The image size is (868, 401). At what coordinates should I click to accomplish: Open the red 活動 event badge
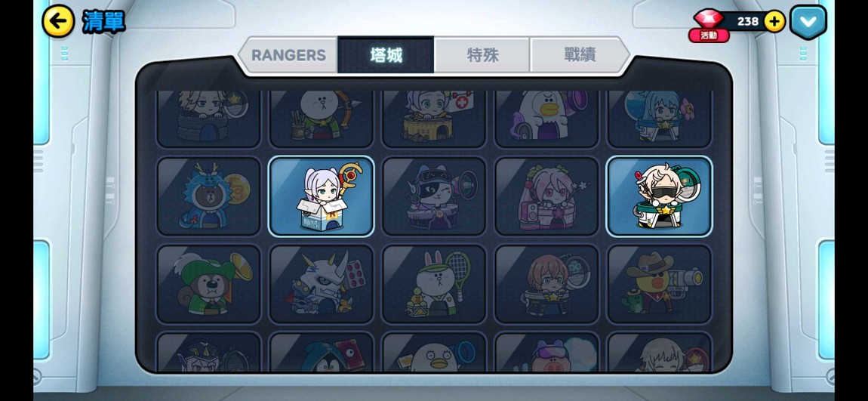point(709,35)
